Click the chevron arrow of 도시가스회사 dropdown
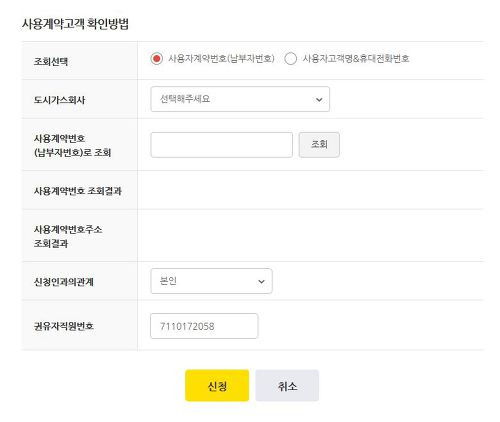Image resolution: width=500 pixels, height=422 pixels. coord(319,99)
